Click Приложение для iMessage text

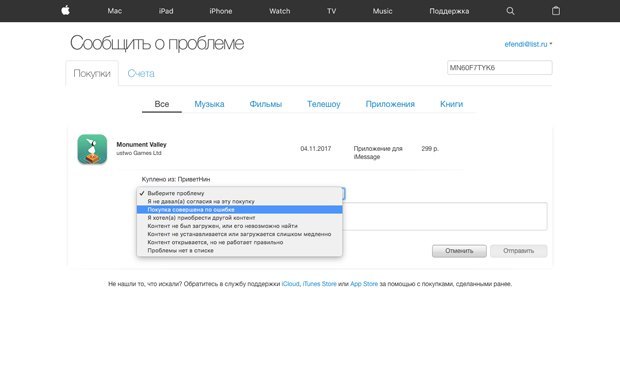pyautogui.click(x=378, y=153)
